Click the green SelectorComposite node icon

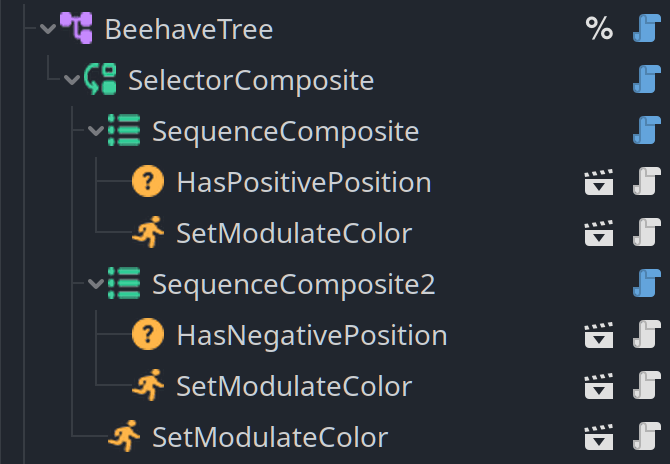pos(100,79)
